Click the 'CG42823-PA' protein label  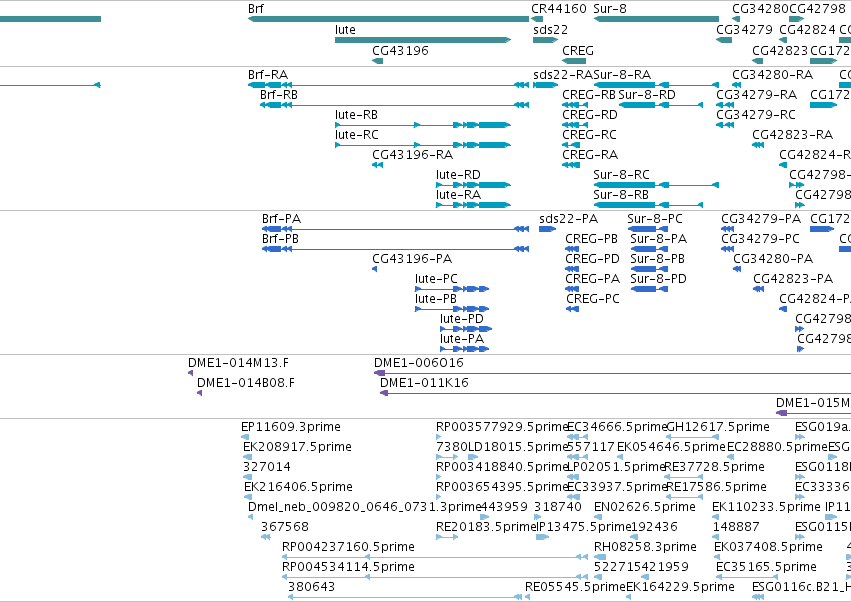793,279
